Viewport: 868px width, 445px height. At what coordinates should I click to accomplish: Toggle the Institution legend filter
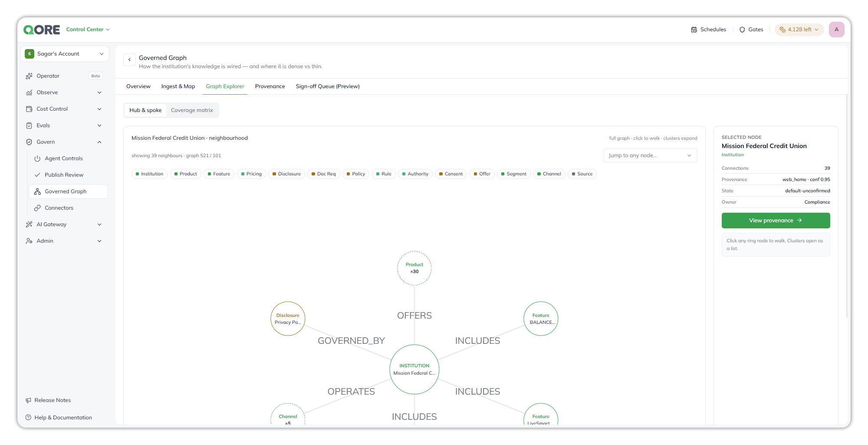click(x=149, y=174)
